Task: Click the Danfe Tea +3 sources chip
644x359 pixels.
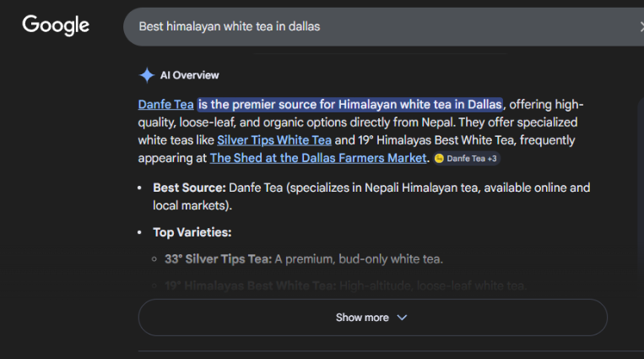Action: [x=467, y=159]
